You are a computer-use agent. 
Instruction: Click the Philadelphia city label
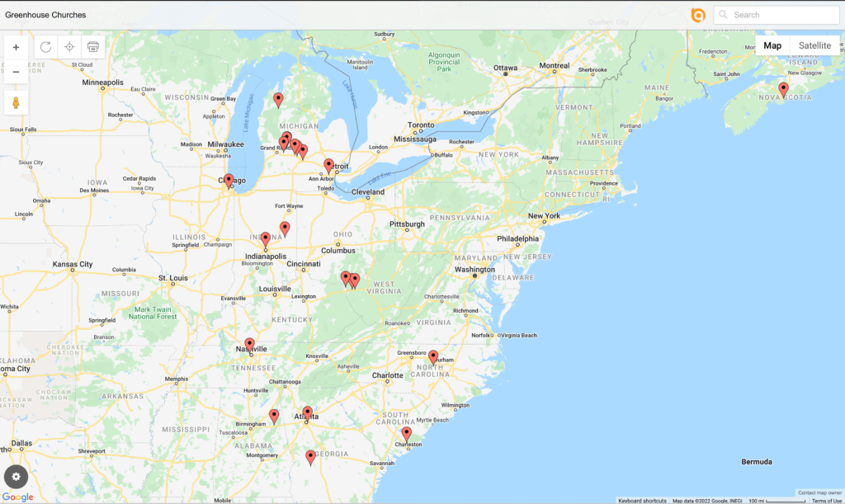pos(517,238)
